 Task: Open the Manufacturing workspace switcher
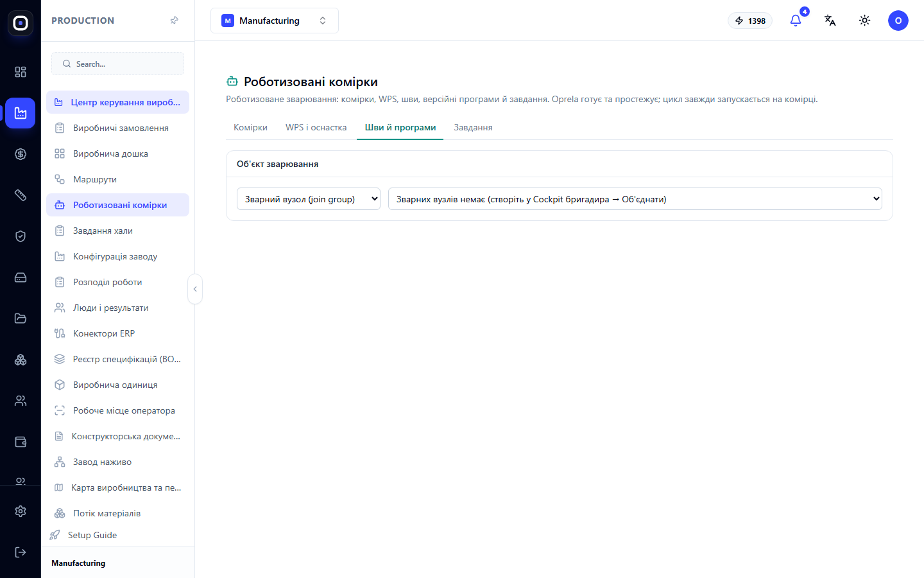click(275, 21)
